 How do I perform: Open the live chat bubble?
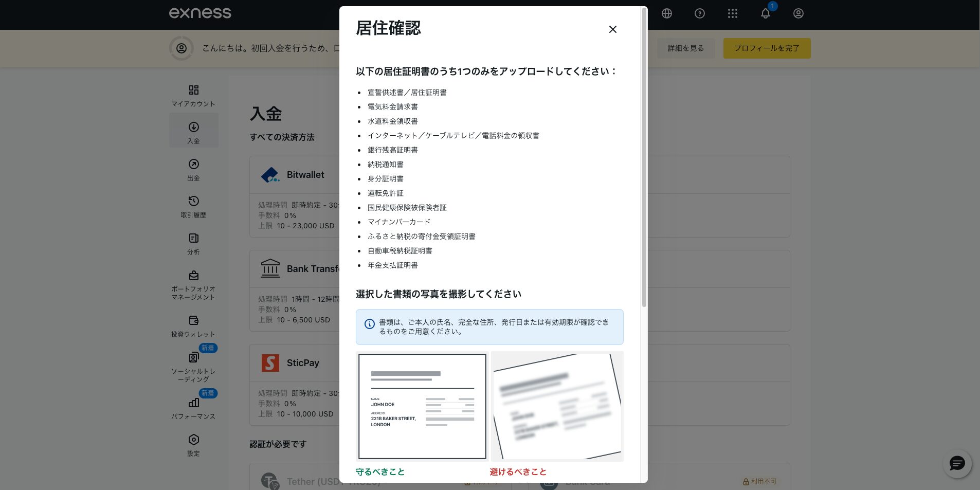coord(957,464)
